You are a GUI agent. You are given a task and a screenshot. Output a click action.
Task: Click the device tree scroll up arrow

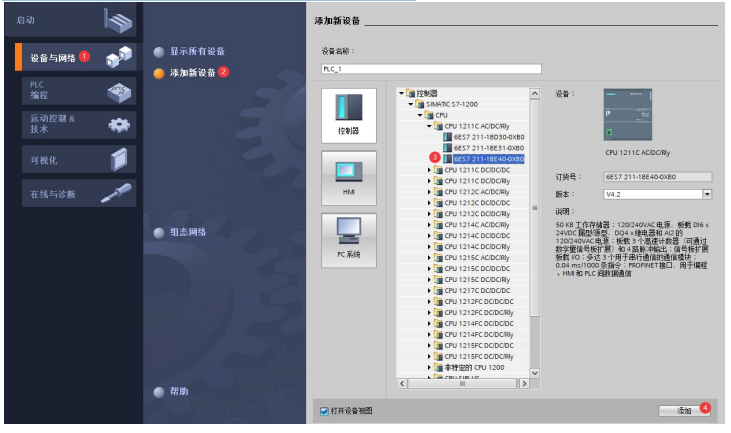click(x=535, y=93)
